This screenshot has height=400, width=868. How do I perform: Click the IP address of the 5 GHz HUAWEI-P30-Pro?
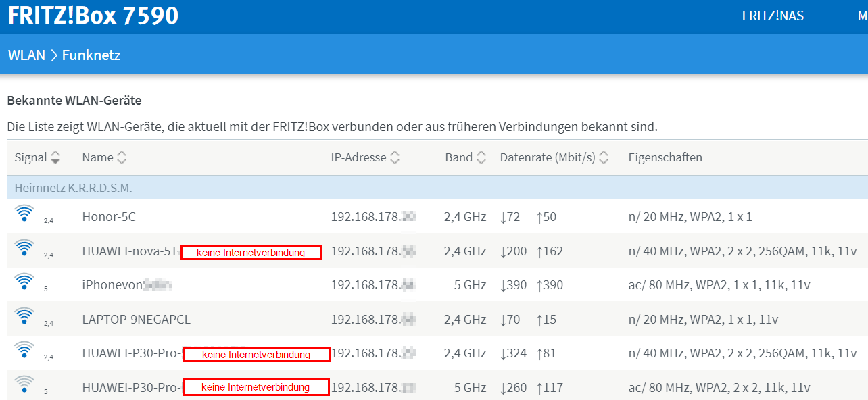[x=373, y=388]
